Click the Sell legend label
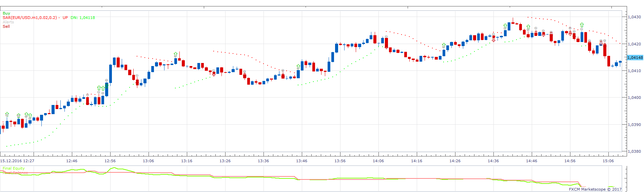Screen dimensions: 644x192 6,26
